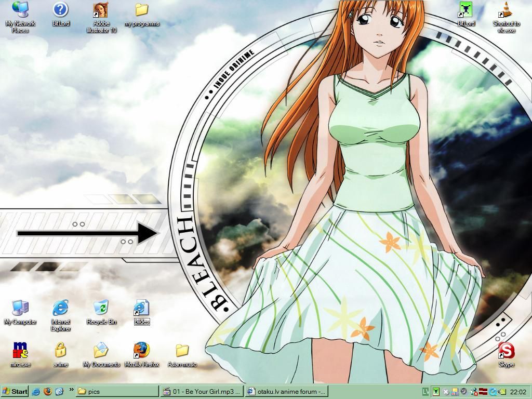Viewport: 532px width, 399px height.
Task: Open the LV language indicator
Action: [425, 392]
